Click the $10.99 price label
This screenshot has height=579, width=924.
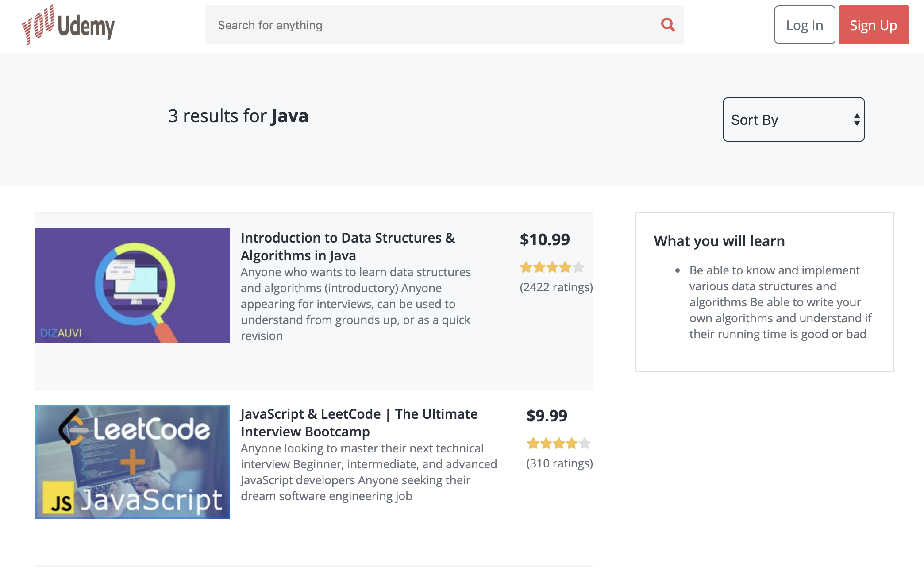[545, 239]
